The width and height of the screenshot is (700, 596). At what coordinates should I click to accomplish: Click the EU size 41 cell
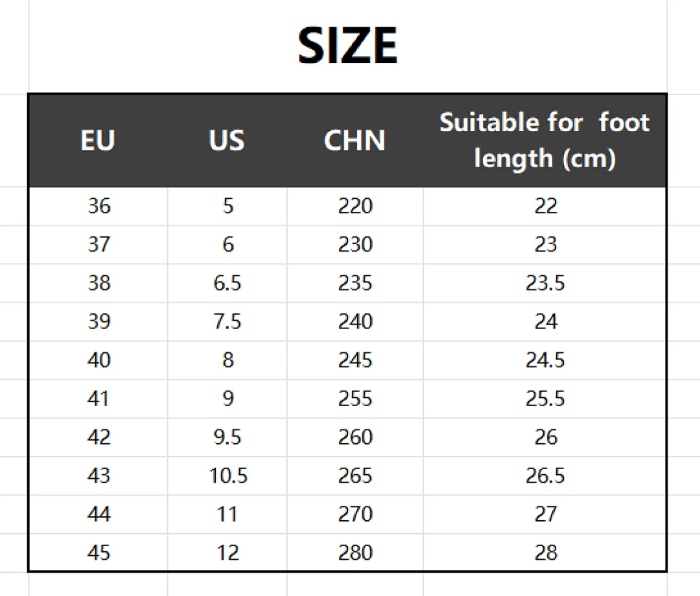pos(99,399)
